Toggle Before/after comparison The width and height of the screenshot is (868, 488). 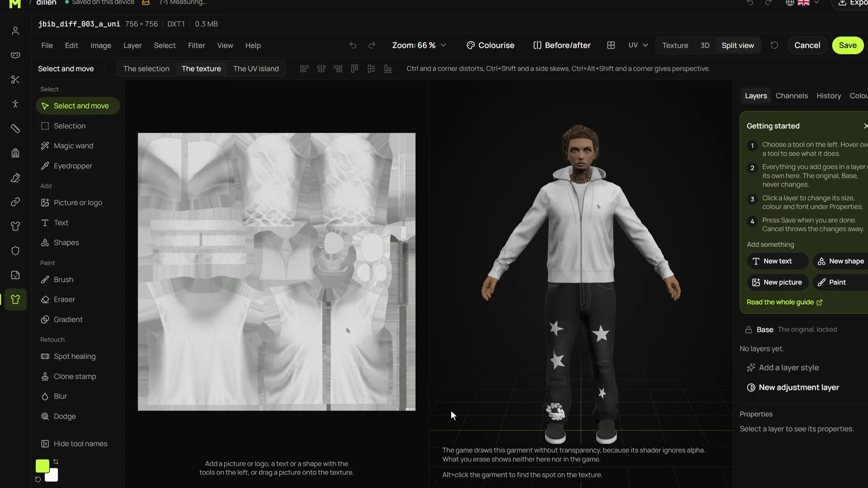click(562, 45)
